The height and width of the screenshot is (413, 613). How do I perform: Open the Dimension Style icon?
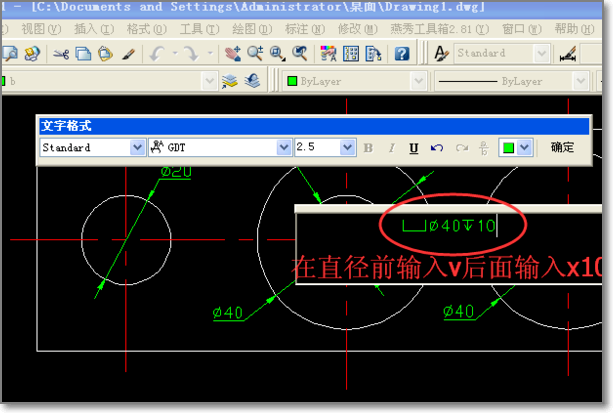click(568, 54)
